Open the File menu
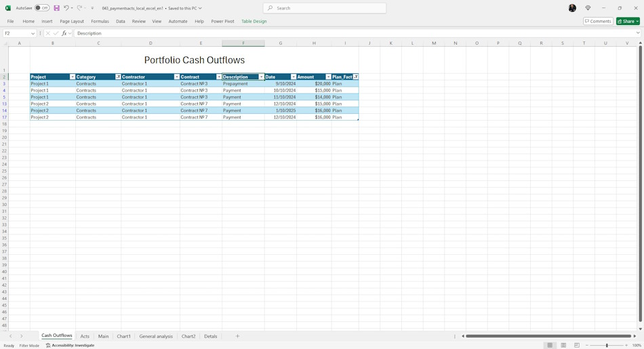The image size is (644, 349). coord(10,21)
